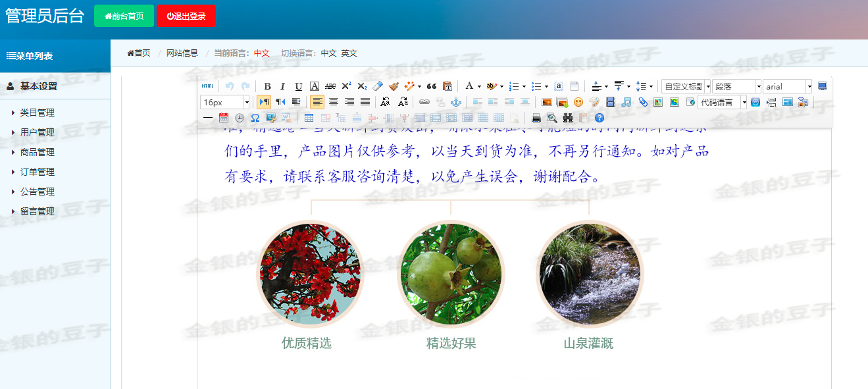The image size is (868, 389).
Task: Toggle left-to-right text direction
Action: 264,102
